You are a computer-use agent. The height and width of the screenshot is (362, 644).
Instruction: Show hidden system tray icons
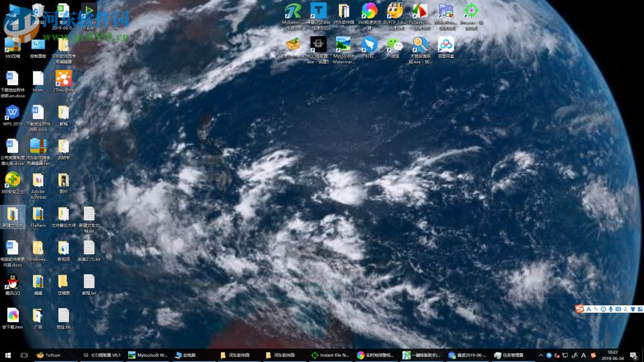point(540,356)
